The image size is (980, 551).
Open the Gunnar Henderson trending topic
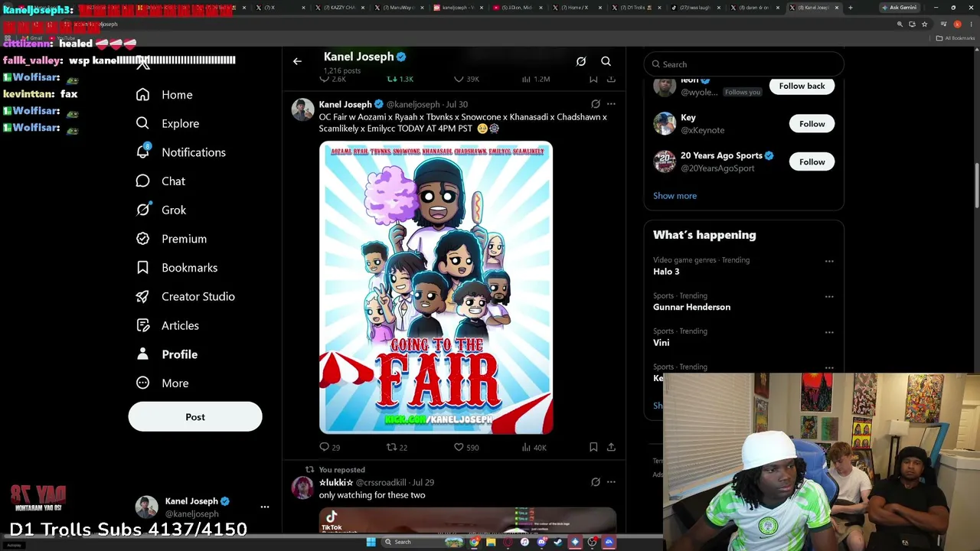(x=691, y=307)
